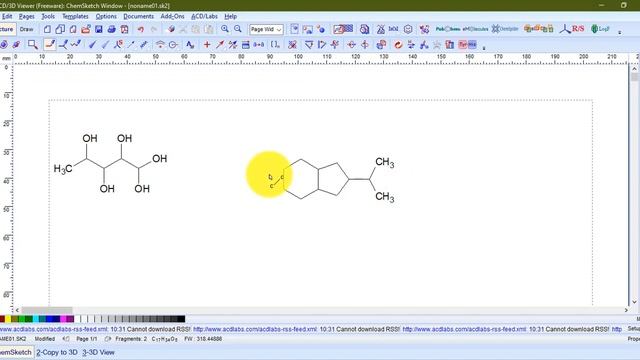The height and width of the screenshot is (360, 640).
Task: Click the brackets tool icon
Action: [x=276, y=44]
